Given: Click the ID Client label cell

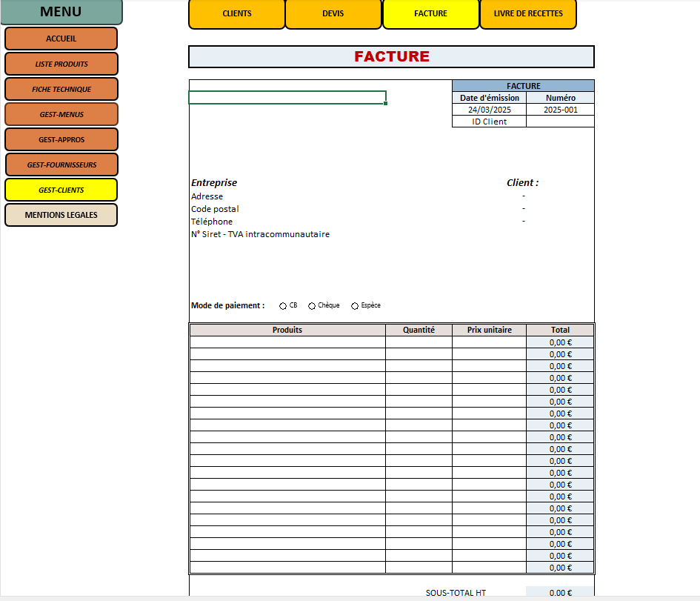Looking at the screenshot, I should pyautogui.click(x=490, y=122).
